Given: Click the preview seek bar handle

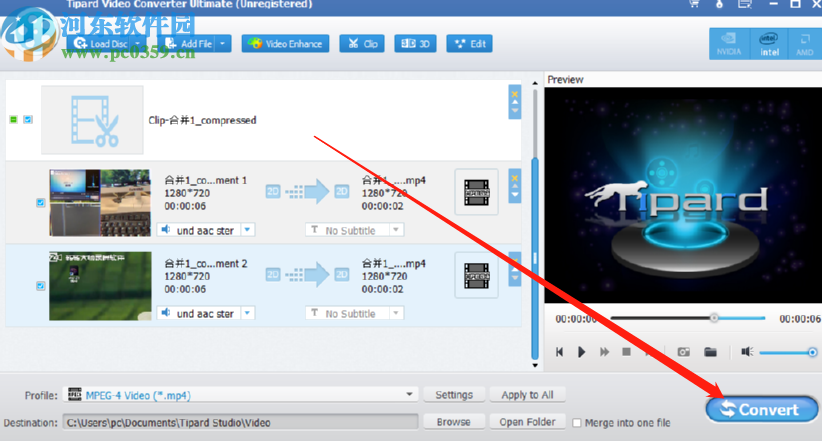Looking at the screenshot, I should pyautogui.click(x=714, y=318).
